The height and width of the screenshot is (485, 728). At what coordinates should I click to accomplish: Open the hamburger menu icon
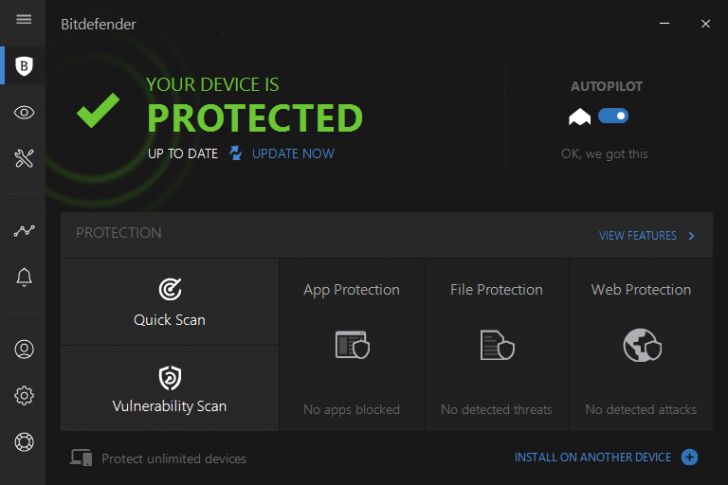coord(24,19)
